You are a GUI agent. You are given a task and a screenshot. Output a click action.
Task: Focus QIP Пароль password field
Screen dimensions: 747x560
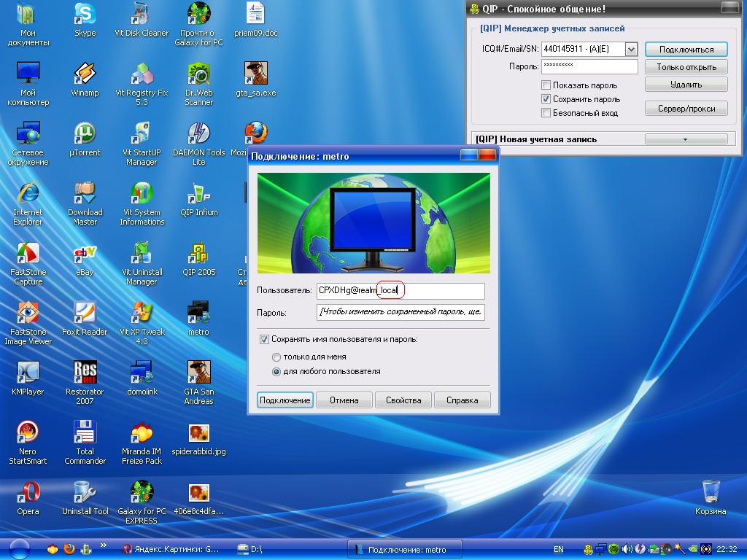pos(589,66)
